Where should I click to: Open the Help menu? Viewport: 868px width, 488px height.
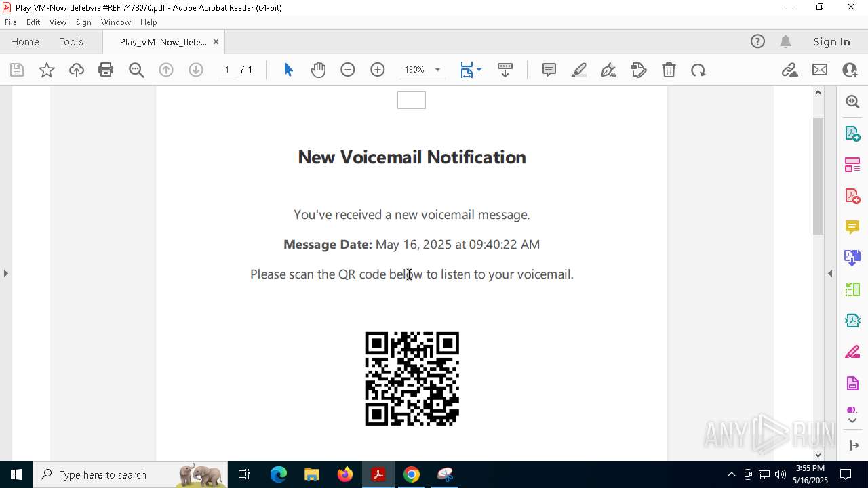(149, 22)
